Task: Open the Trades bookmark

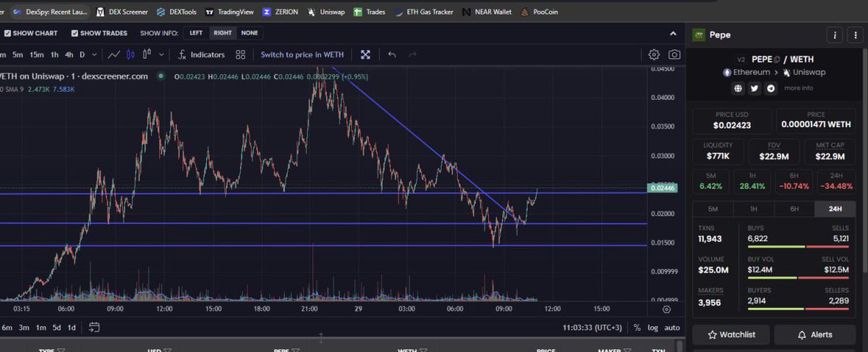Action: click(x=369, y=12)
